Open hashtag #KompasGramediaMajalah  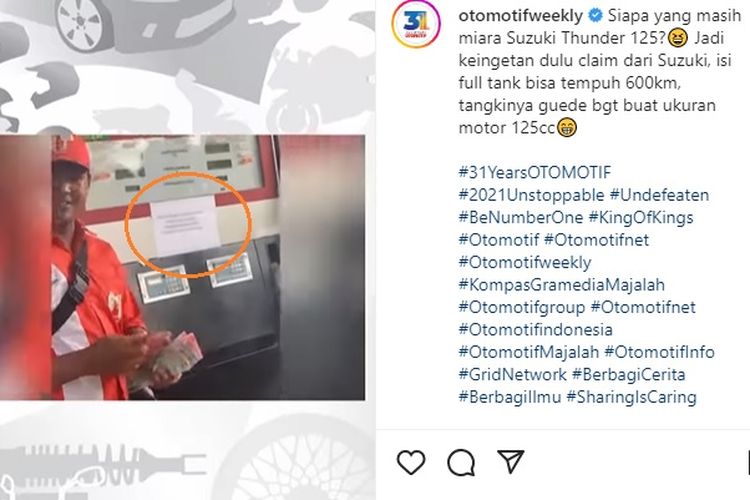562,285
